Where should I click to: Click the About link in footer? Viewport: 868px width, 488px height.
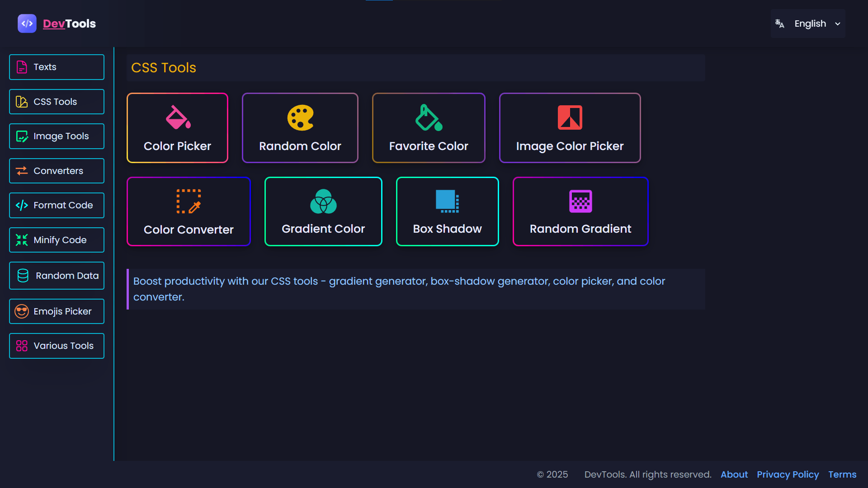[x=734, y=474]
